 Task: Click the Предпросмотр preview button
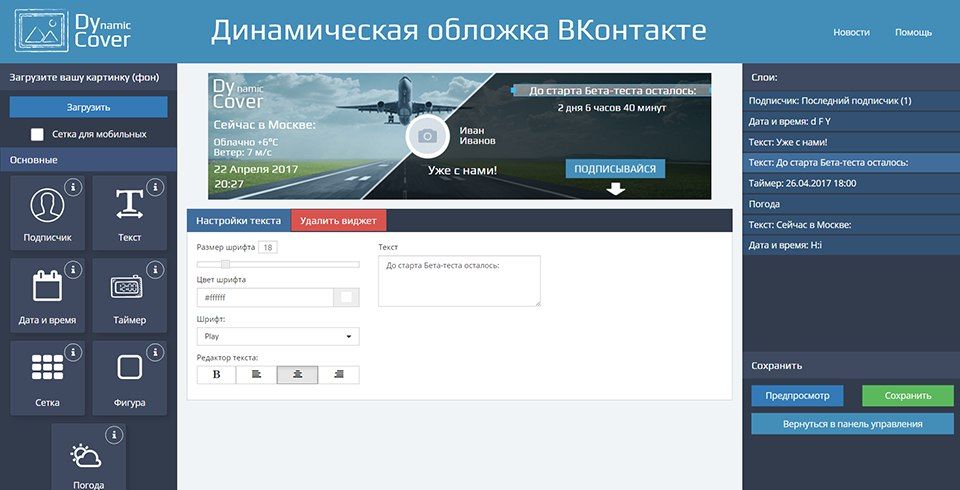tap(797, 396)
